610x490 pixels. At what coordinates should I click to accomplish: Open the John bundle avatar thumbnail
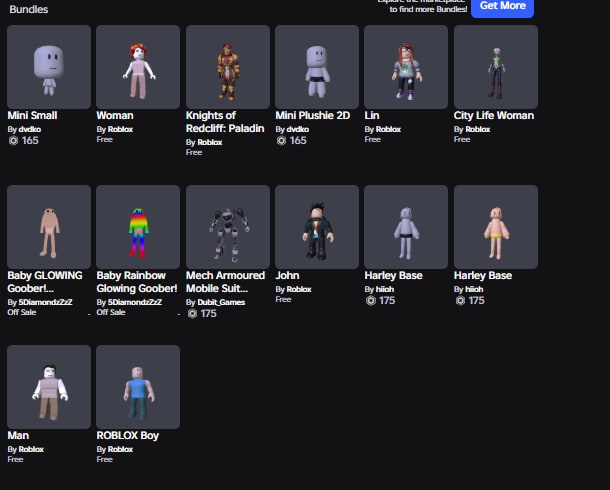pyautogui.click(x=317, y=227)
